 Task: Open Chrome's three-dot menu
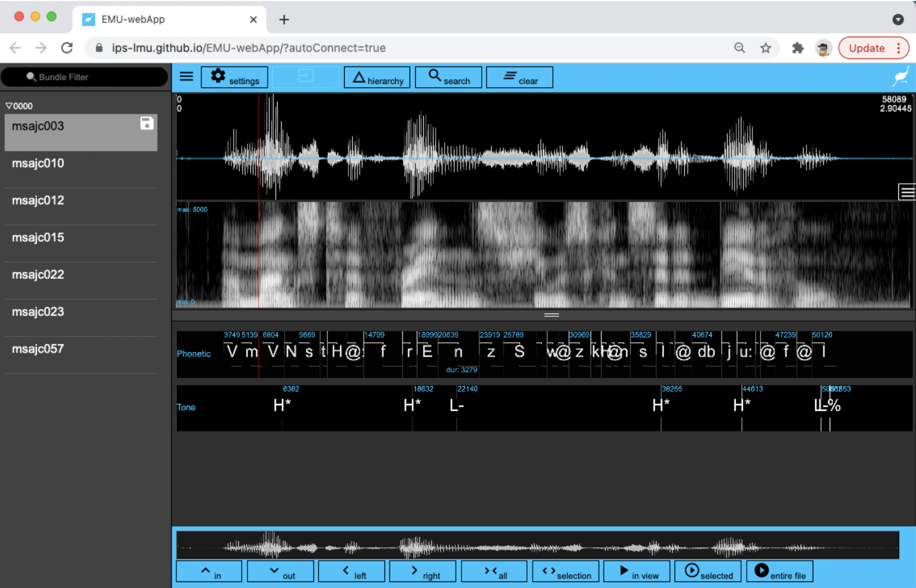click(898, 48)
